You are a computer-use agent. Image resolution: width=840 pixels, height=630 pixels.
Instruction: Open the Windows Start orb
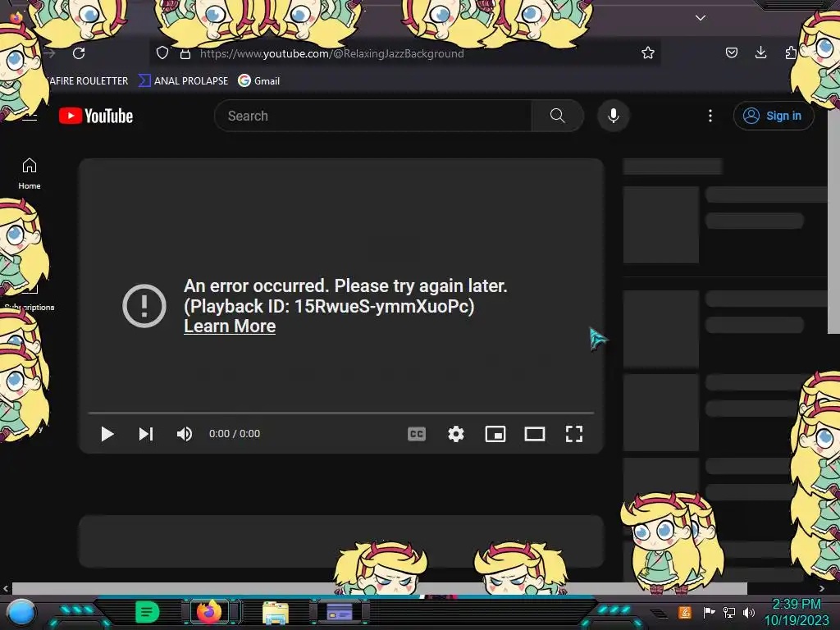pos(21,612)
